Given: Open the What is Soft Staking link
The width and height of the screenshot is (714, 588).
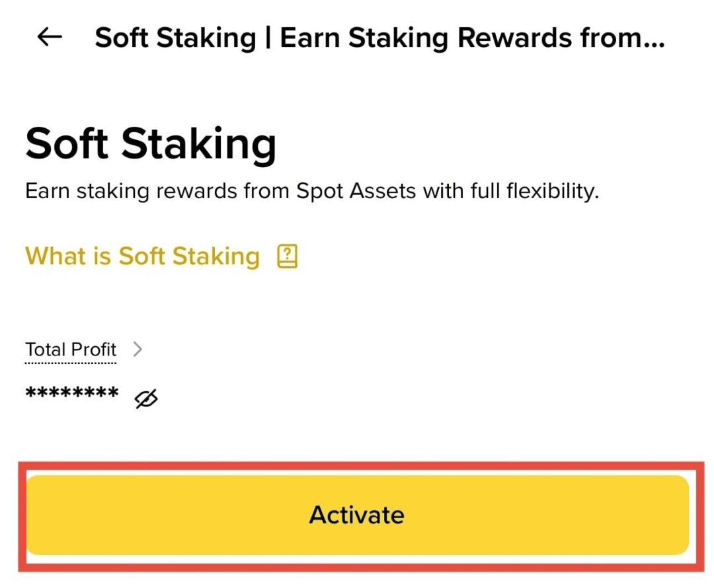Looking at the screenshot, I should tap(142, 256).
